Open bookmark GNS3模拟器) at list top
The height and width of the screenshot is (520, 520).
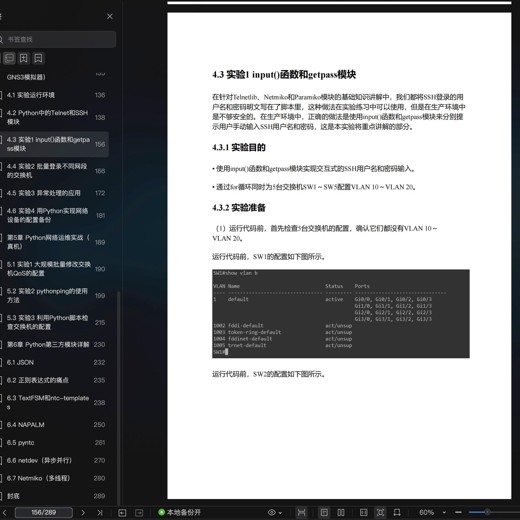tap(53, 77)
